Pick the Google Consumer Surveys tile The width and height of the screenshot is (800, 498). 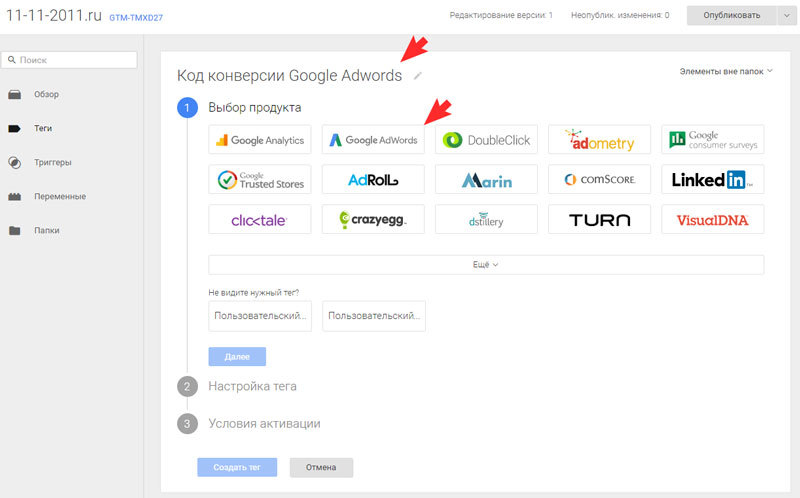coord(713,139)
